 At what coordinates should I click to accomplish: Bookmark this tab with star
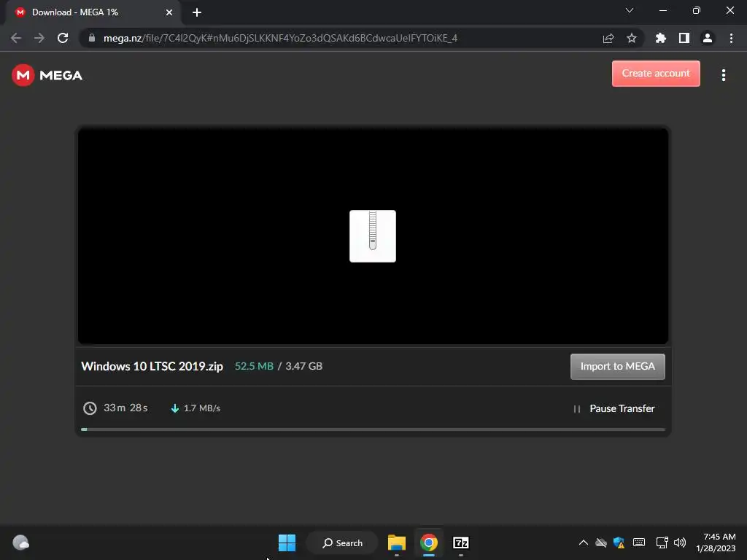(x=632, y=38)
